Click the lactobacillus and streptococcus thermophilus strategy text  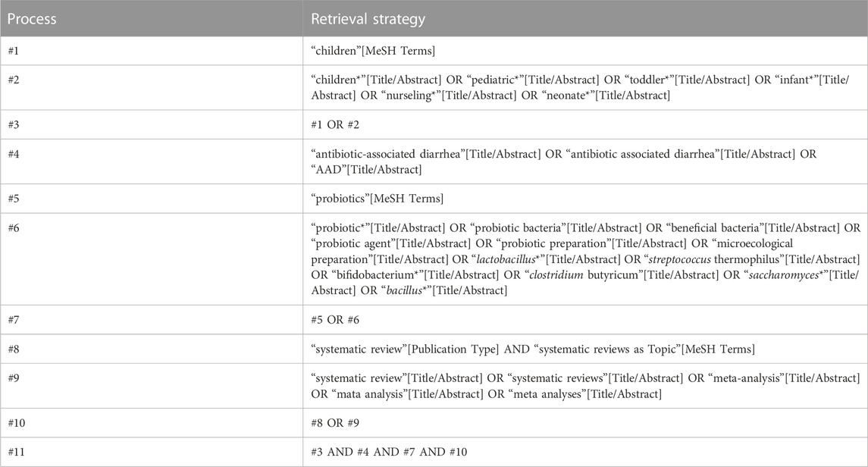585,259
